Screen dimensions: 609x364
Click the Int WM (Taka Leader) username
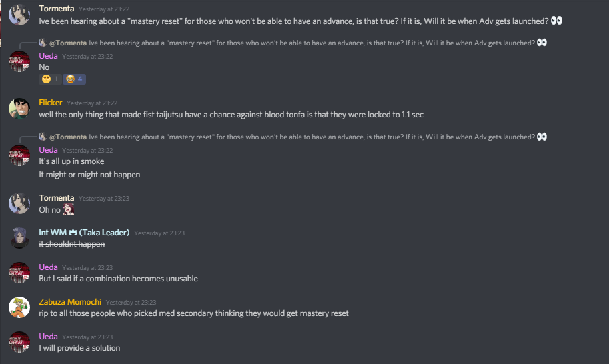[84, 233]
